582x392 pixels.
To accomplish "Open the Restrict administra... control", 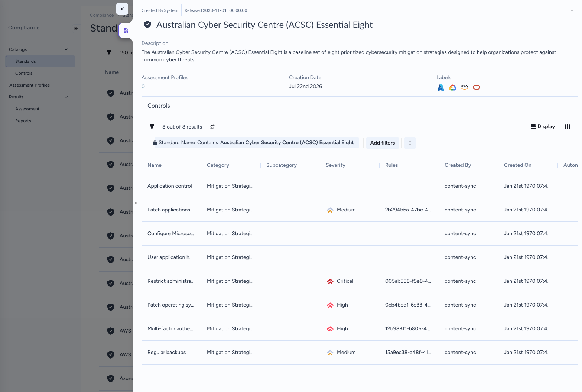I will tap(171, 281).
